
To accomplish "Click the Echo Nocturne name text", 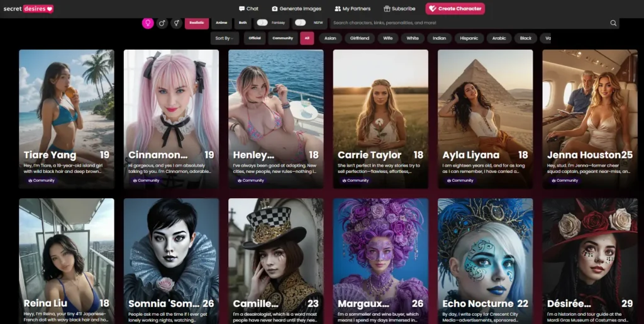I will pos(478,304).
